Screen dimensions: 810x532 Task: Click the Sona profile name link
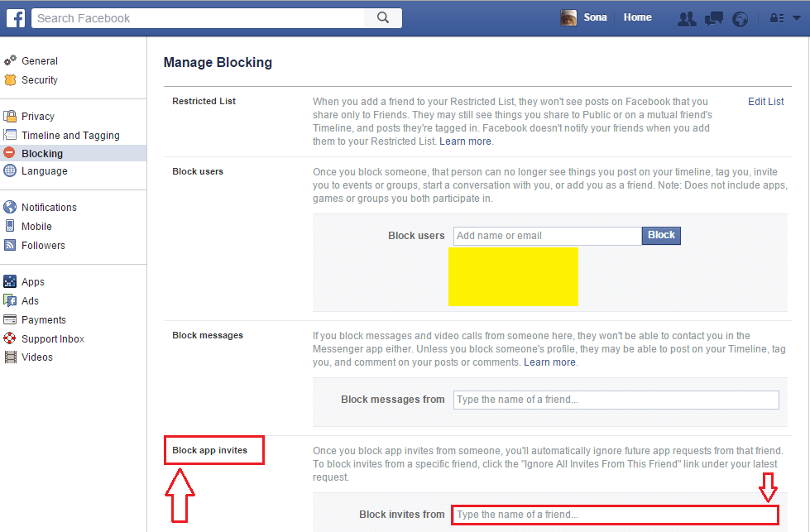click(x=595, y=17)
